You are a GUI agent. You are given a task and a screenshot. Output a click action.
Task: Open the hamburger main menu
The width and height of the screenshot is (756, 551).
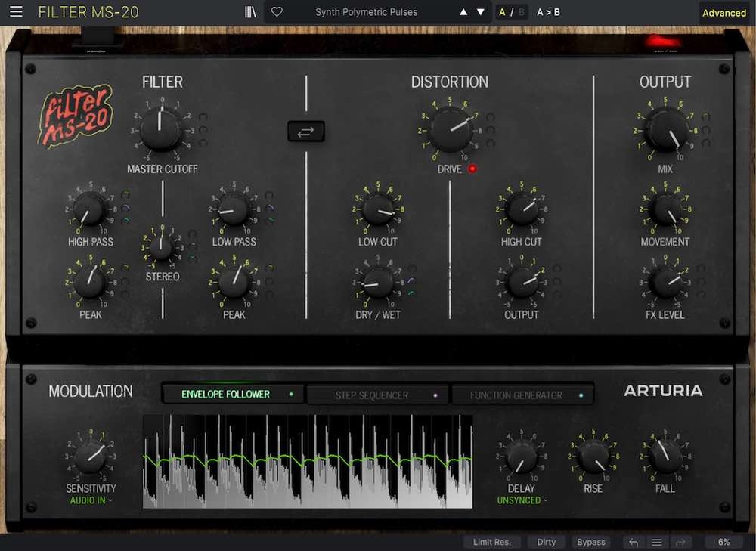click(x=15, y=11)
